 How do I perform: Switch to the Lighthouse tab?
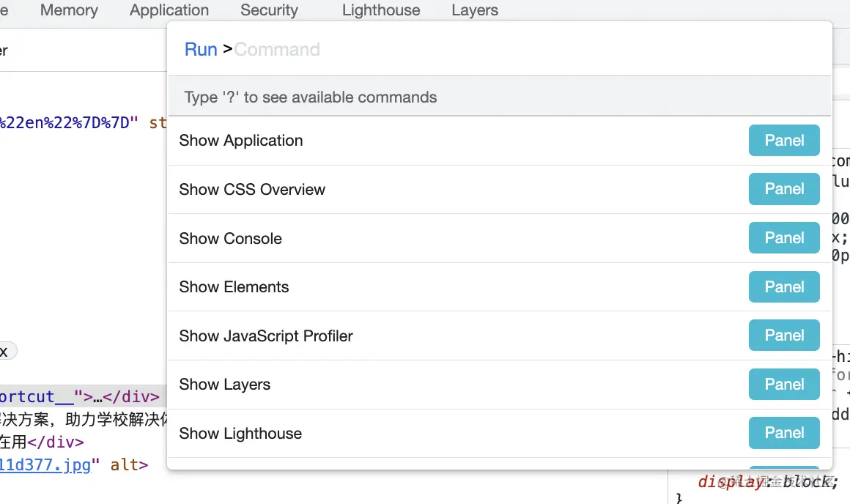[x=381, y=10]
